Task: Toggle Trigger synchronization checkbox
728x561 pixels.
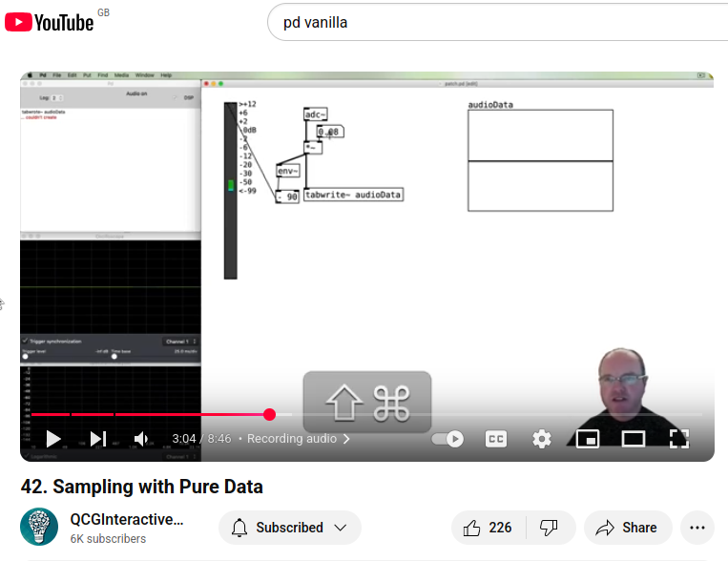Action: coord(26,341)
